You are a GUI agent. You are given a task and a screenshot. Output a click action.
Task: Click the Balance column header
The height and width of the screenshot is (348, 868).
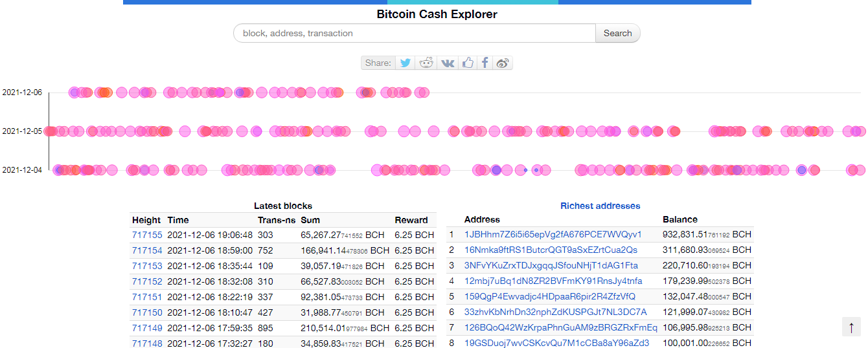[x=680, y=219]
